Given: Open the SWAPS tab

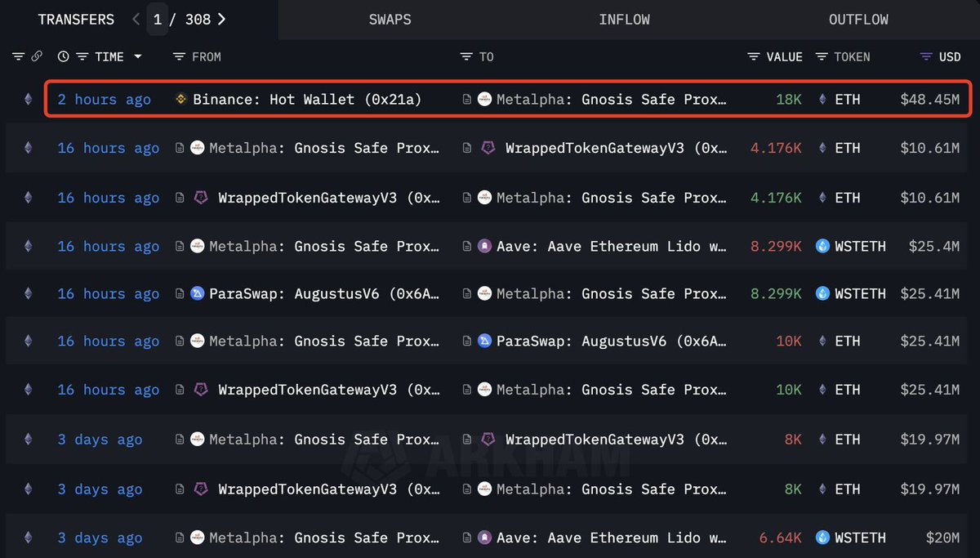Looking at the screenshot, I should (390, 20).
